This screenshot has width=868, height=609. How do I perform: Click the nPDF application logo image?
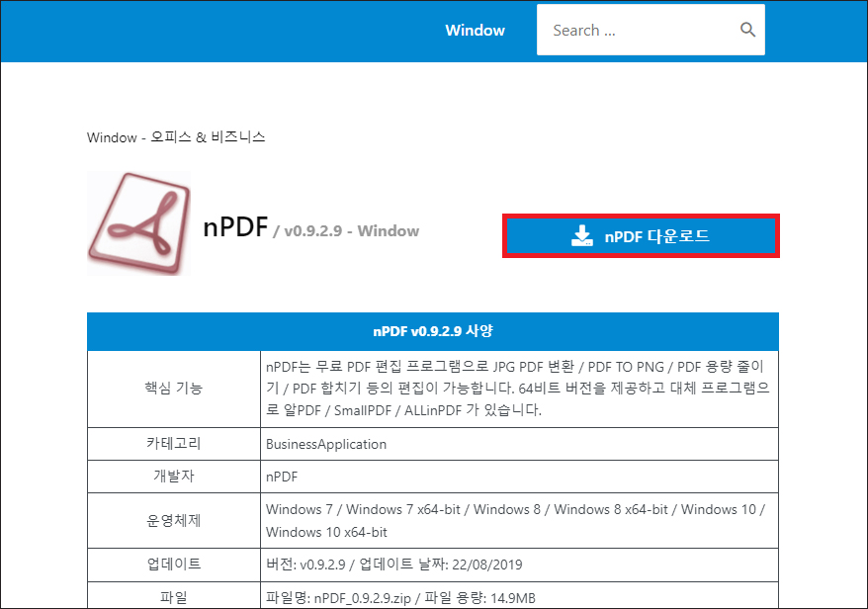coord(138,223)
